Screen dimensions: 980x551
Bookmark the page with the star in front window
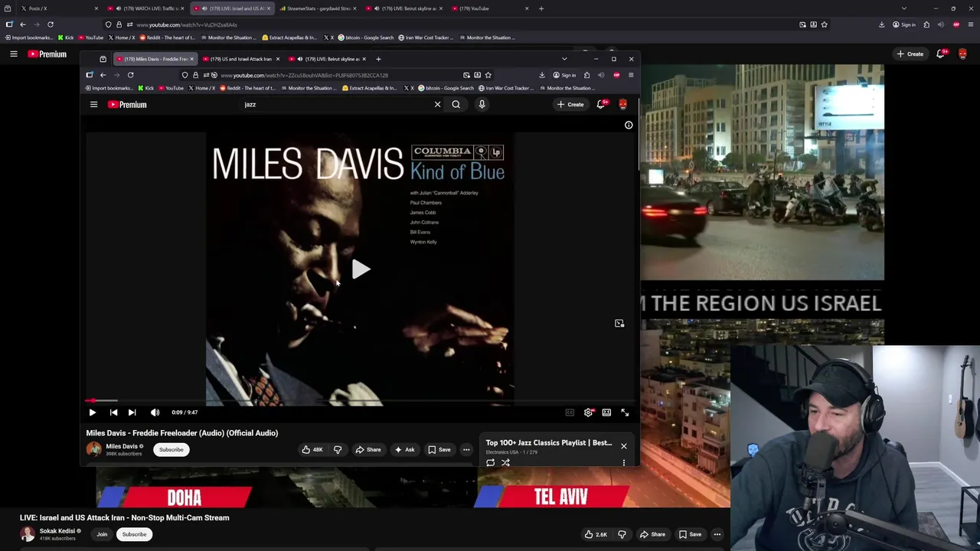point(488,75)
